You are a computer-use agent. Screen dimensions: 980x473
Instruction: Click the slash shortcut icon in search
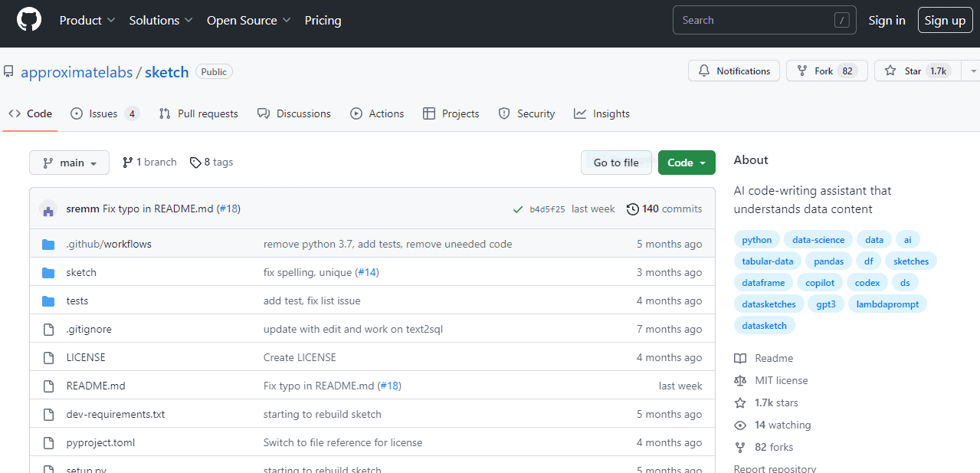coord(842,21)
